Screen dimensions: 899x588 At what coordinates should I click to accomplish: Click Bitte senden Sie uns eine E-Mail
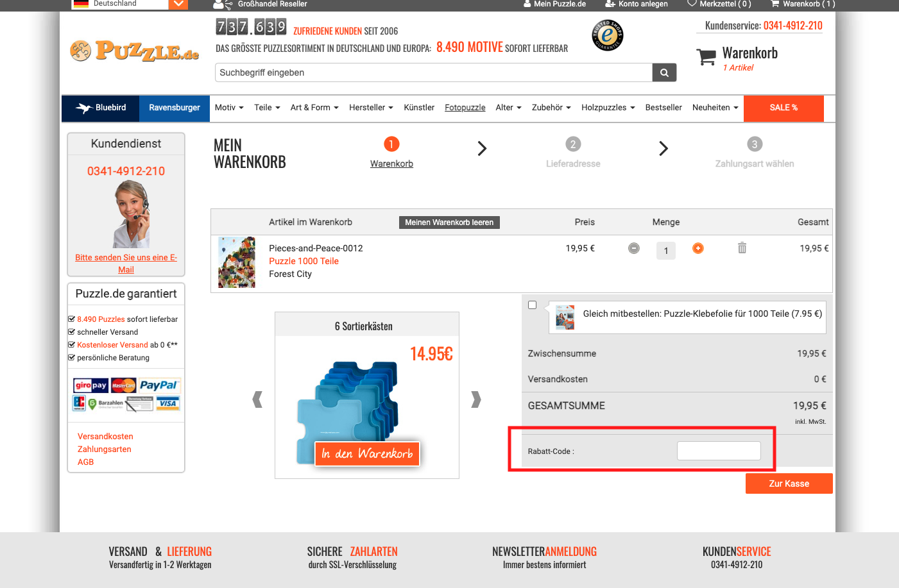(126, 264)
